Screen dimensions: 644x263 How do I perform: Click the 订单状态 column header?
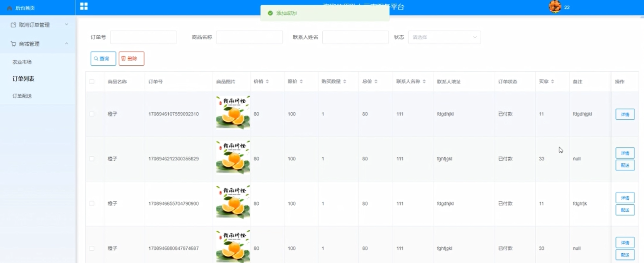(x=508, y=81)
